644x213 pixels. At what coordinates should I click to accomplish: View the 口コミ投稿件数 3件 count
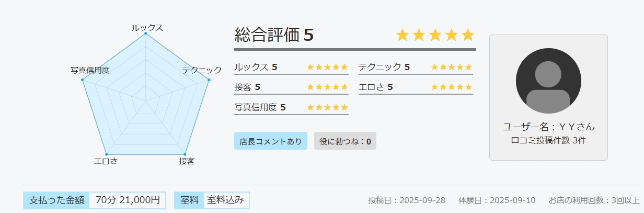[548, 140]
